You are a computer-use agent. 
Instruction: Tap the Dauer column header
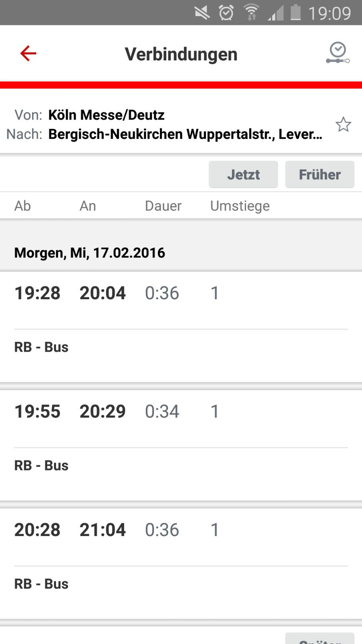point(163,206)
